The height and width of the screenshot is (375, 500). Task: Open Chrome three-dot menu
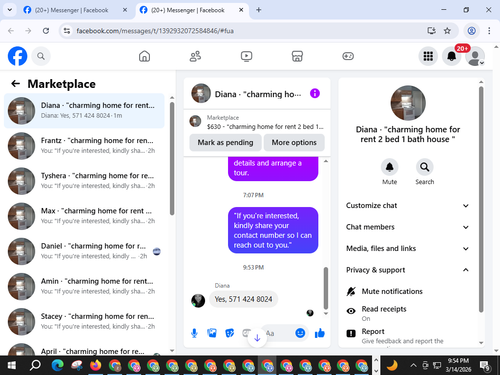[489, 31]
